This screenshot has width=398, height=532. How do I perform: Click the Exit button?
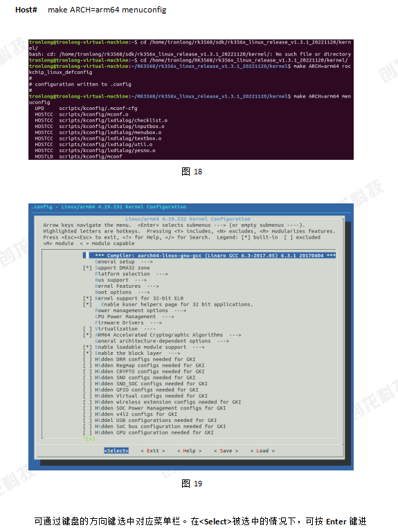(x=153, y=451)
